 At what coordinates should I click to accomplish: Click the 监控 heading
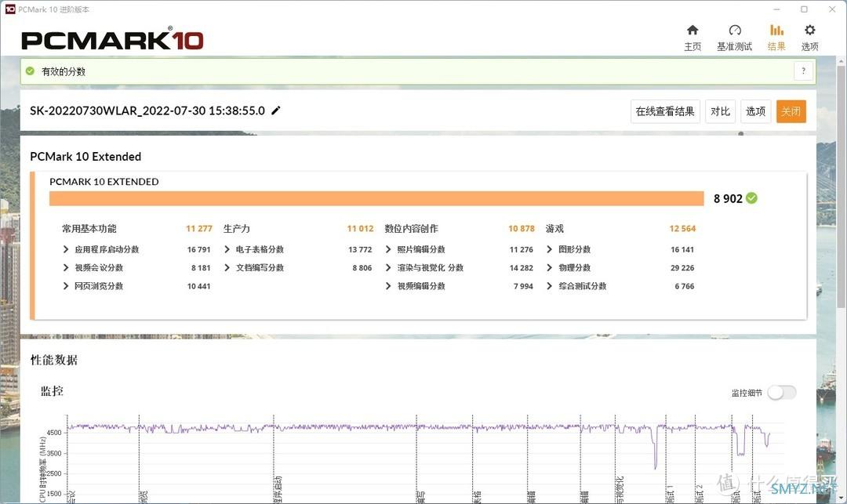(x=52, y=391)
